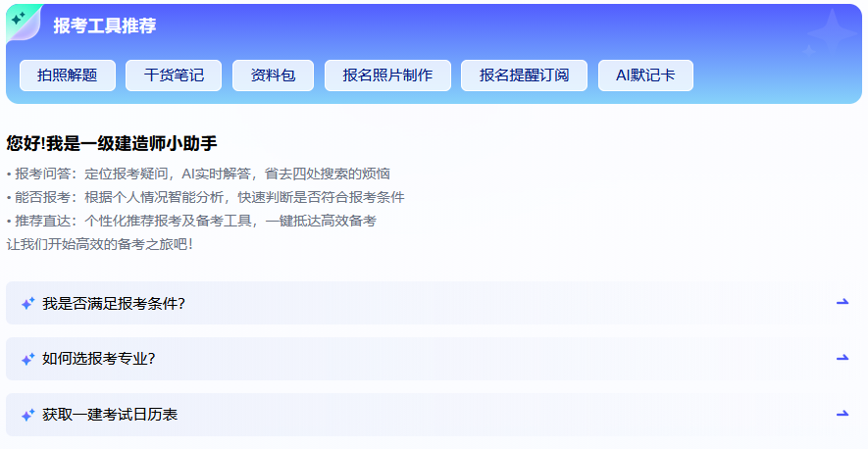Select the 如何选报考专业? suggested question
Image resolution: width=868 pixels, height=449 pixels.
point(99,359)
